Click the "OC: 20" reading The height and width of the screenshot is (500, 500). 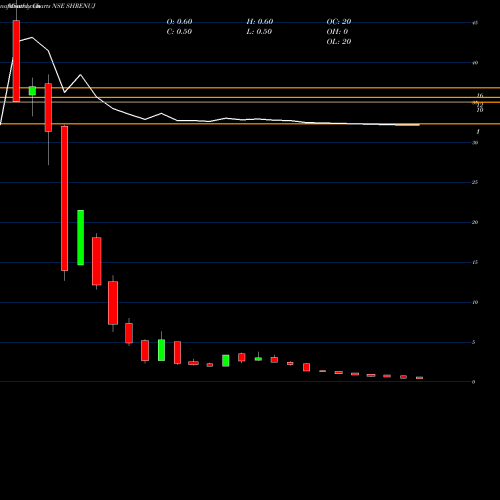pyautogui.click(x=339, y=22)
